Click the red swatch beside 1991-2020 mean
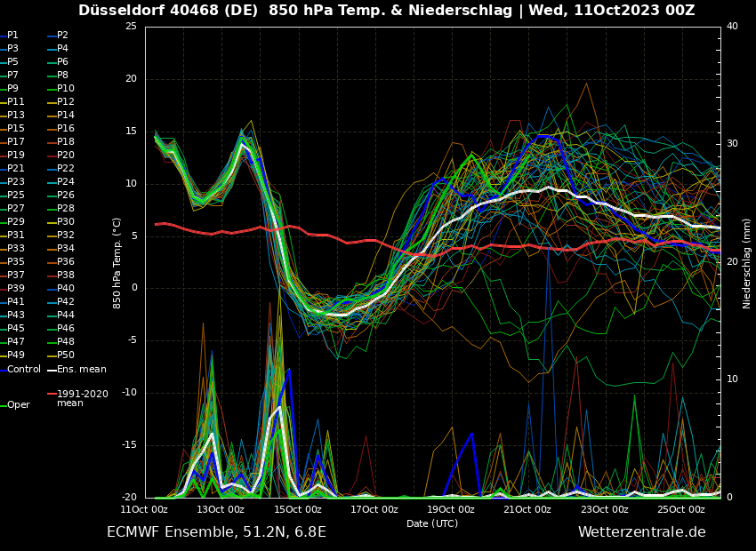Viewport: 756px width, 551px height. [x=51, y=394]
